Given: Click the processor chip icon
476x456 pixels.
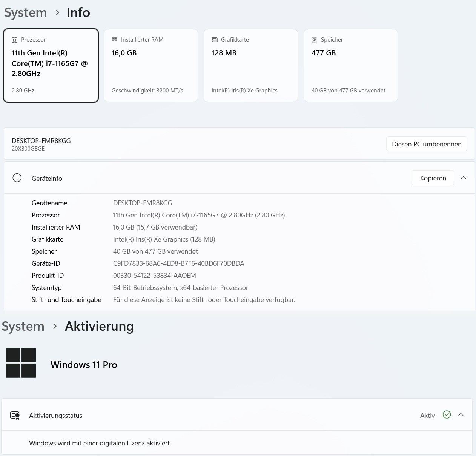Looking at the screenshot, I should point(15,40).
